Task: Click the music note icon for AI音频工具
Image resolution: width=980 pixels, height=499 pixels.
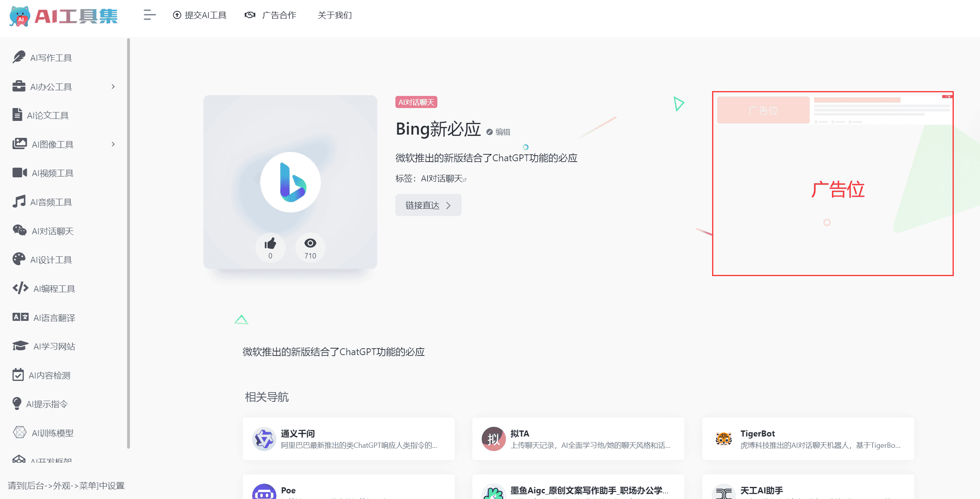Action: point(19,202)
